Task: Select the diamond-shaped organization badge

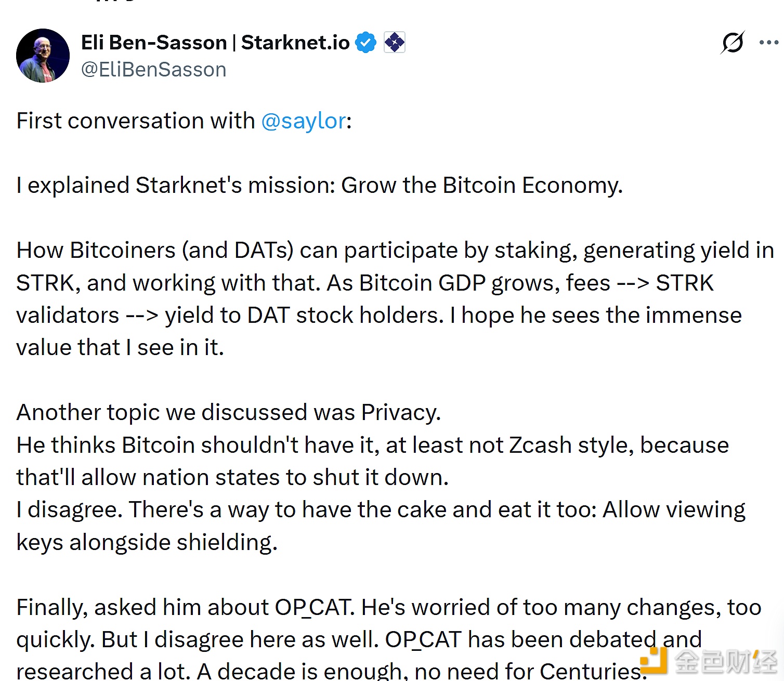Action: pyautogui.click(x=395, y=42)
